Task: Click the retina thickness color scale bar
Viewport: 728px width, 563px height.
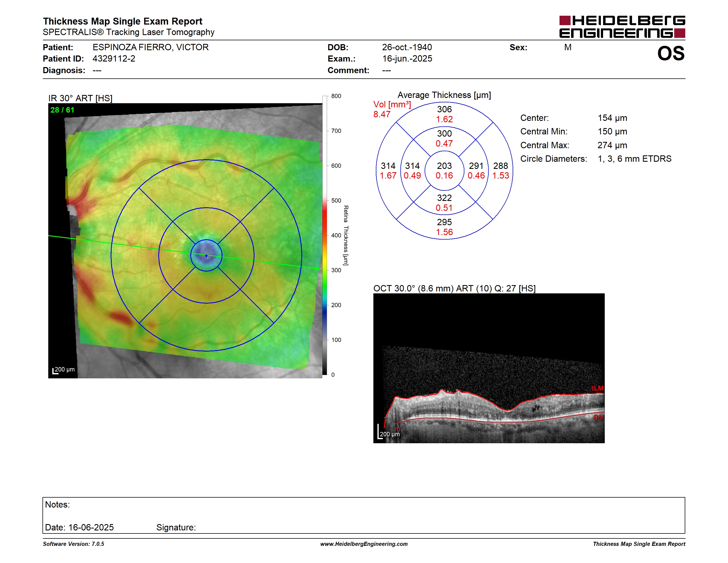Action: 324,235
